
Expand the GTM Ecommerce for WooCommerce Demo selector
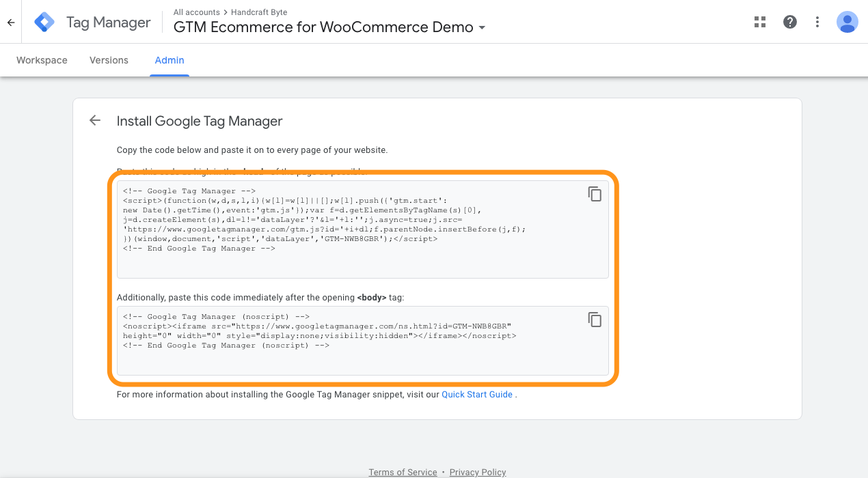(x=323, y=27)
